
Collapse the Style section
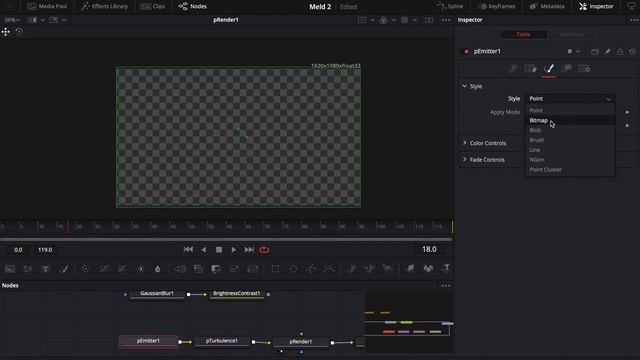pos(464,86)
